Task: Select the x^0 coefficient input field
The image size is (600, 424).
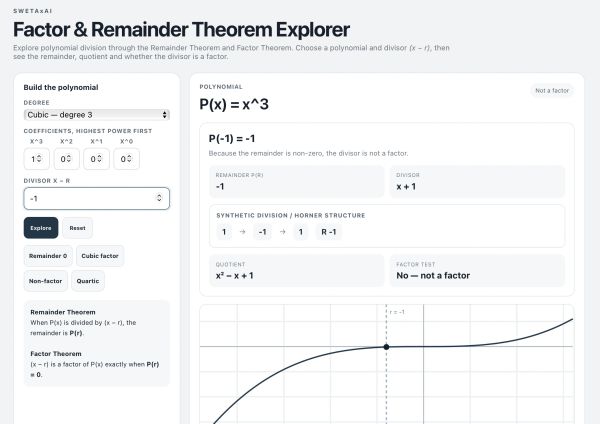Action: tap(127, 159)
